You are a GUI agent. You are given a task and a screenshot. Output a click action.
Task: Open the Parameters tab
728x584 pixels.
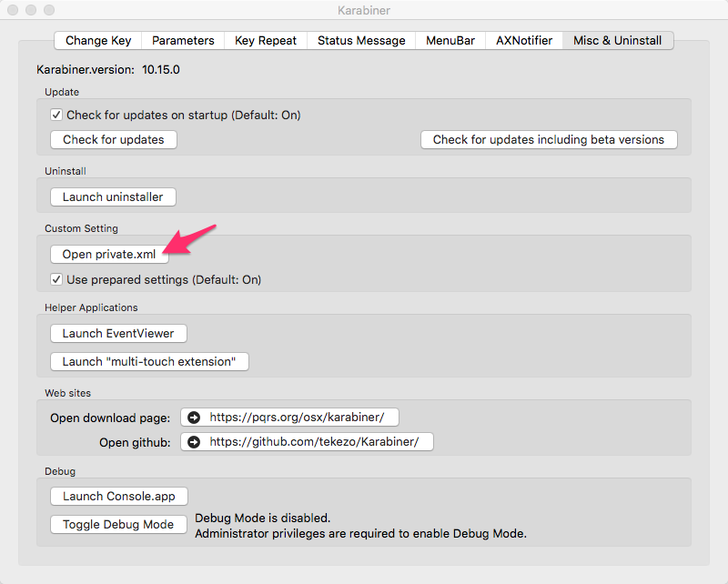(183, 40)
